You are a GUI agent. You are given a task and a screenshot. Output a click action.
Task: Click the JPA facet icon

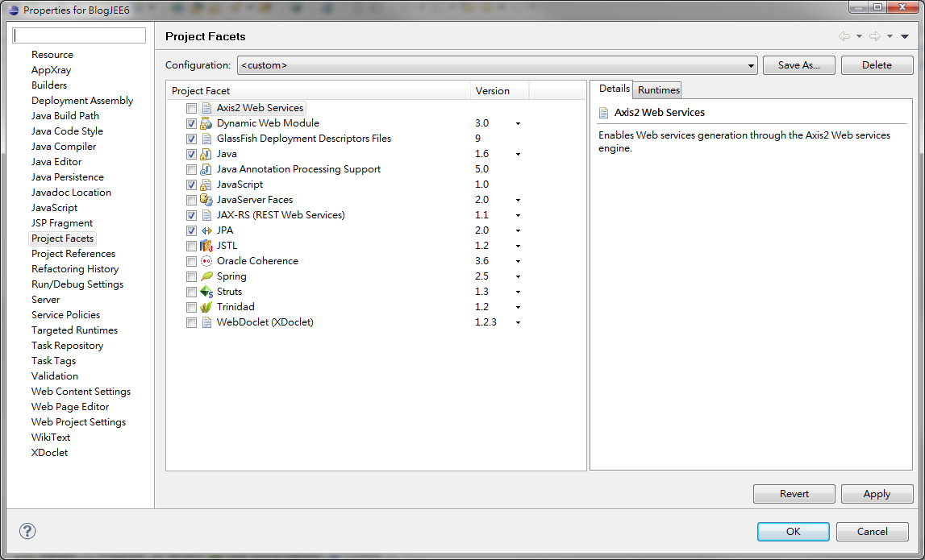point(206,230)
